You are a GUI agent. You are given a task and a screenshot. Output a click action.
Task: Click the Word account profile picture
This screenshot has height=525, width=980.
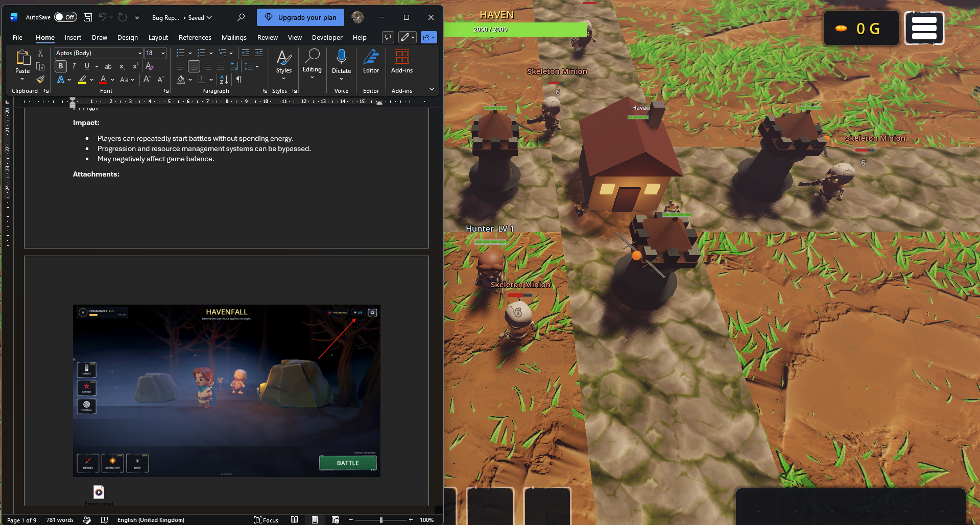[x=357, y=17]
